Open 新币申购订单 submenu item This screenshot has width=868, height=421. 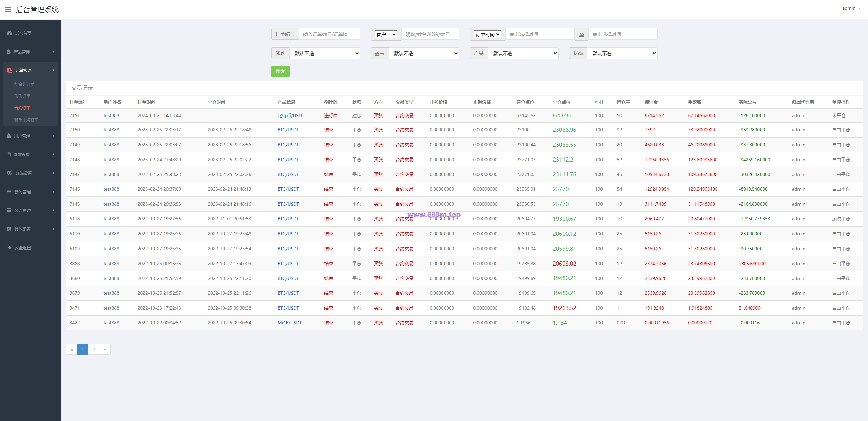(26, 120)
